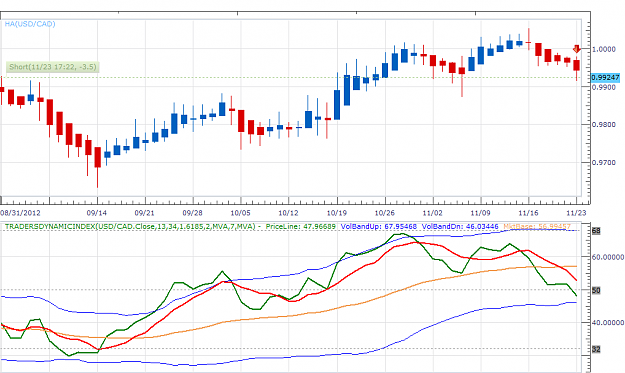Select the HA(USD/CAD) chart label
The width and height of the screenshot is (625, 373).
tap(30, 24)
